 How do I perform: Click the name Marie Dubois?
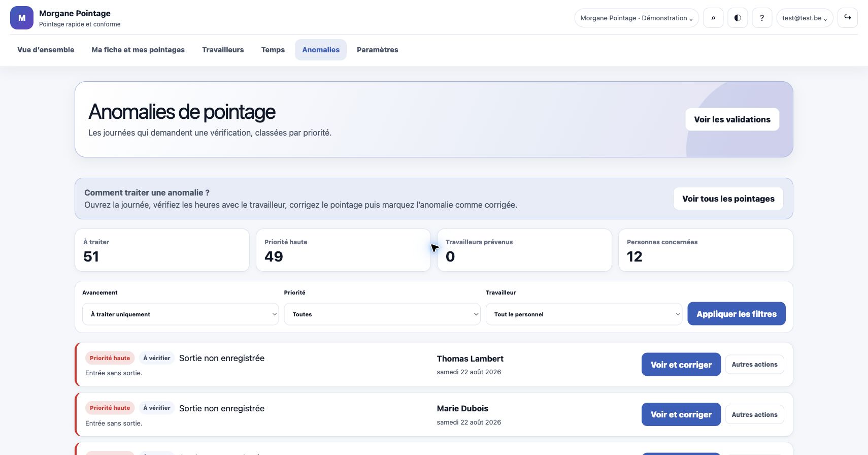[462, 408]
